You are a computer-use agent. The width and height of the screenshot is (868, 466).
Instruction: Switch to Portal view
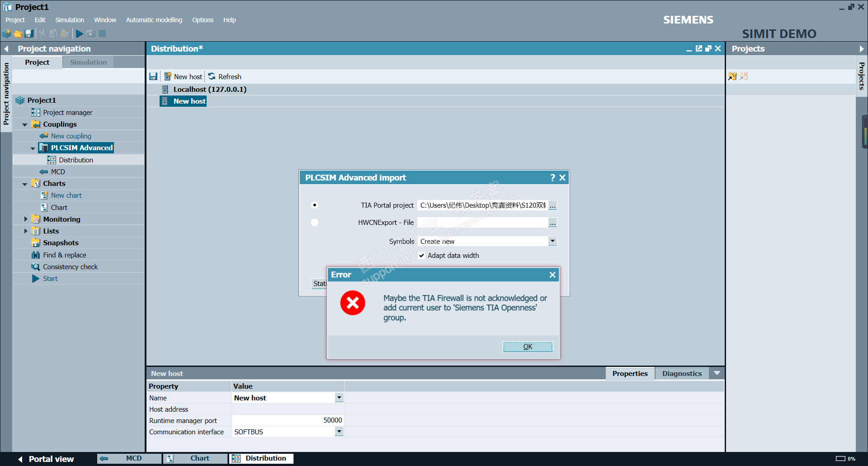tap(46, 459)
